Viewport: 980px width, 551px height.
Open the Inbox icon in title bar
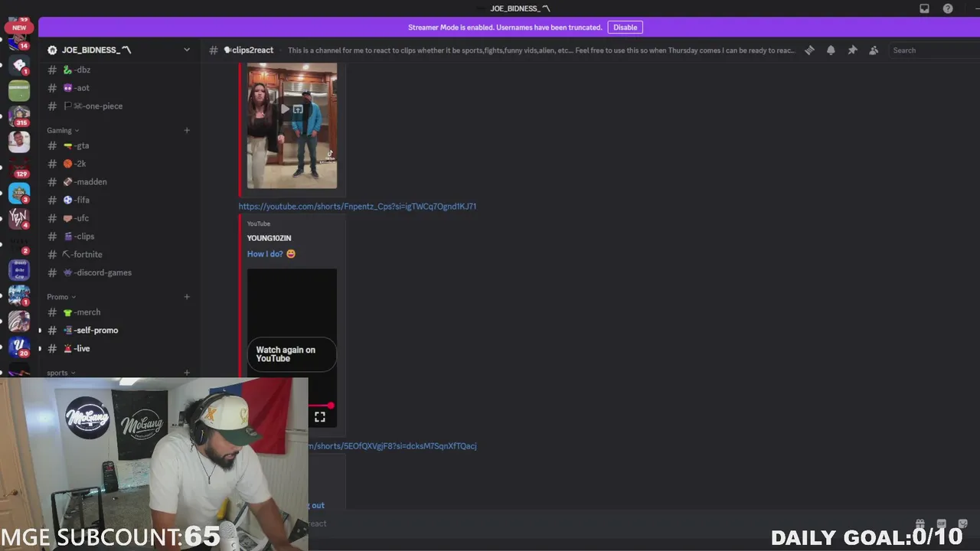tap(924, 8)
